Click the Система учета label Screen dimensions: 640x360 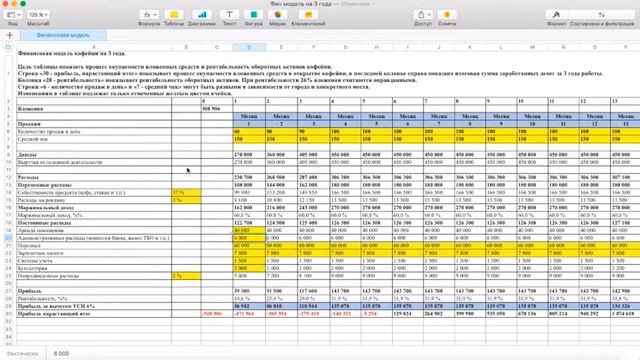(x=94, y=261)
